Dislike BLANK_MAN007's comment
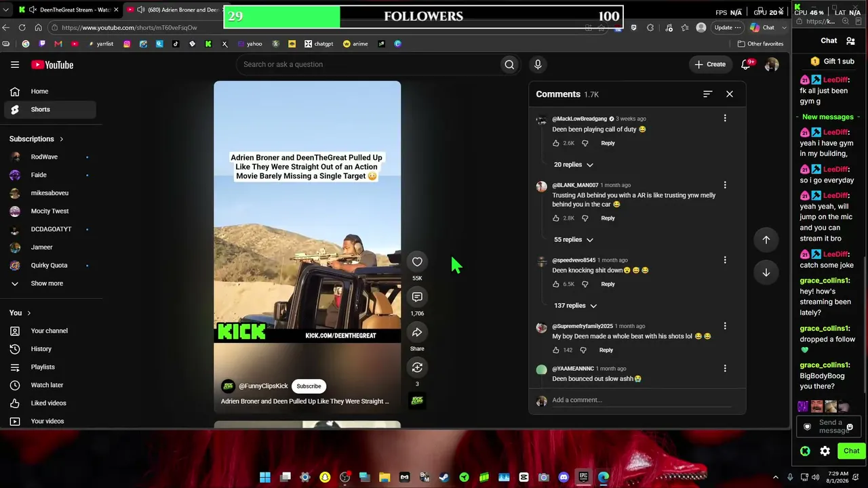 click(x=585, y=218)
